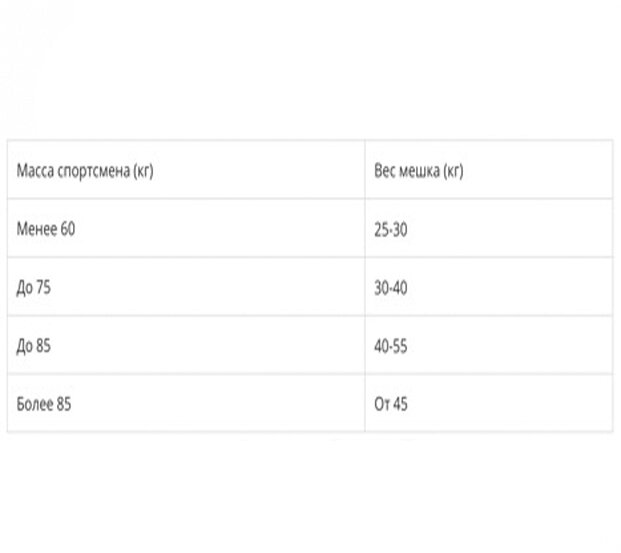Select the '40-55' value cell
The image size is (621, 553).
coord(489,345)
